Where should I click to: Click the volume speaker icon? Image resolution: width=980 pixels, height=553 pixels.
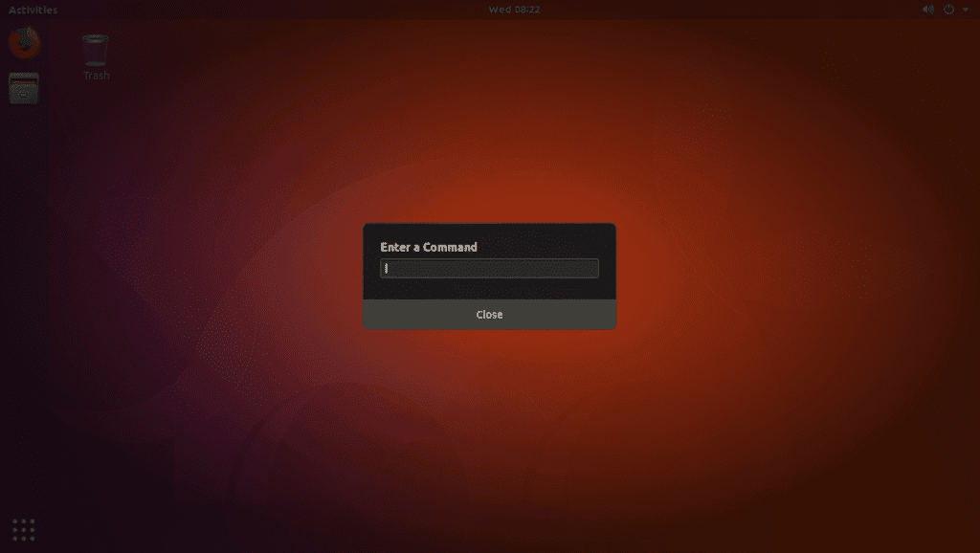click(928, 10)
